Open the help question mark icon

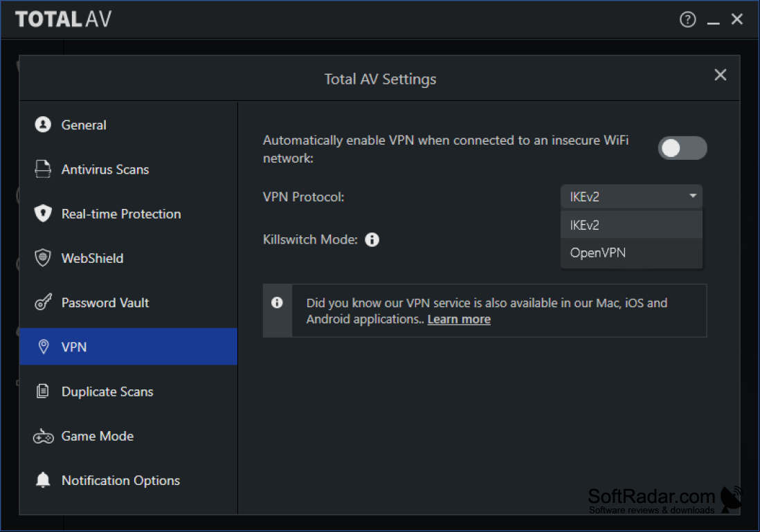pyautogui.click(x=687, y=19)
